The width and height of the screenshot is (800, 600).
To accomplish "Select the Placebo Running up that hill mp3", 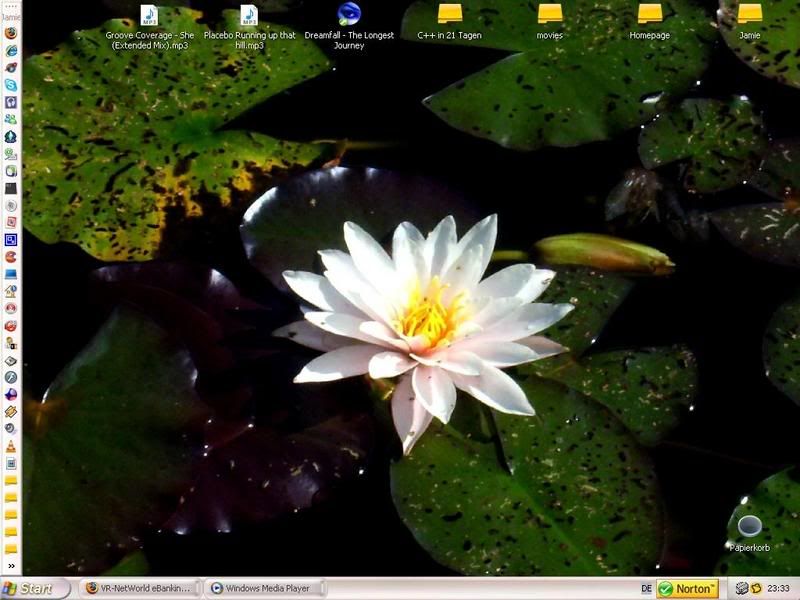I will pos(249,15).
